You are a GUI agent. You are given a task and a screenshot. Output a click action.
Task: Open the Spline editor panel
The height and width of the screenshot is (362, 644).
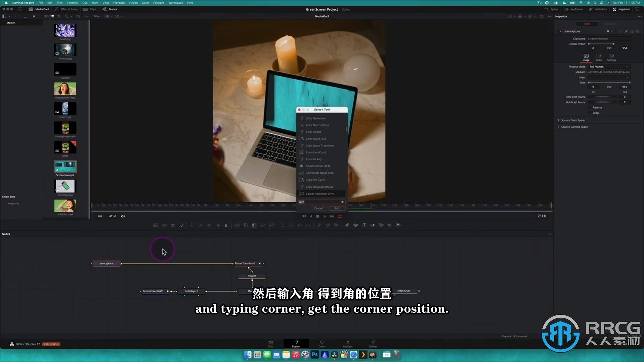pos(552,9)
